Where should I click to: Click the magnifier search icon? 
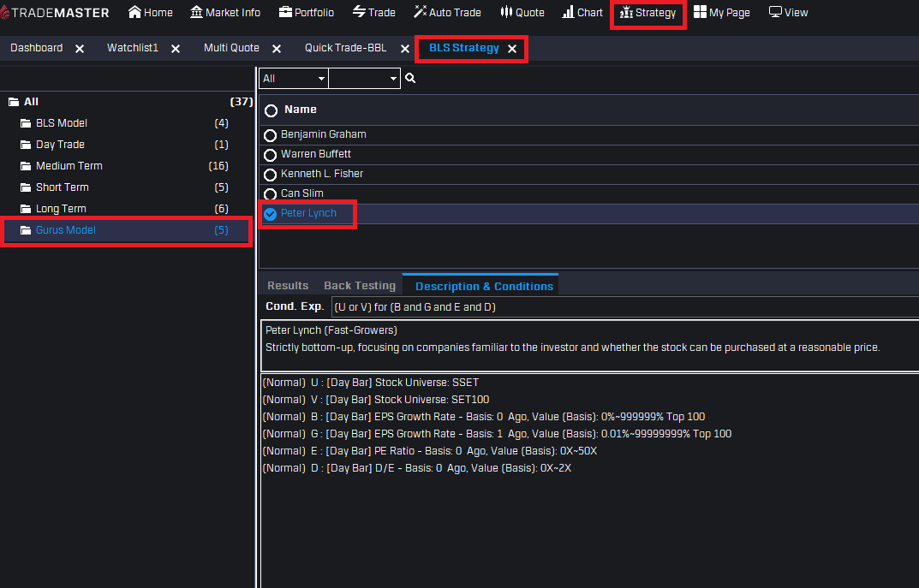click(410, 79)
